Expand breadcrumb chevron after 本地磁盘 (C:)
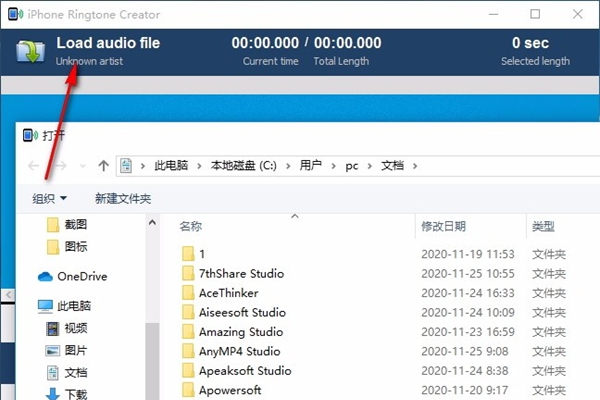 [x=288, y=166]
